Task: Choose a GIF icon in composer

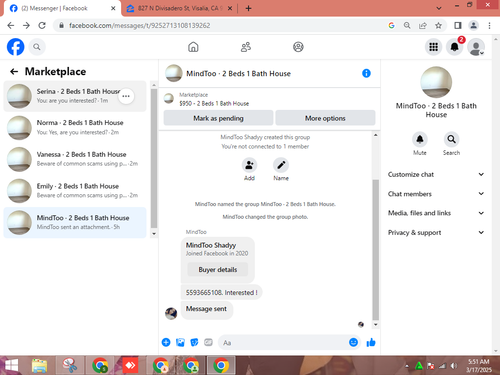Action: click(x=208, y=342)
